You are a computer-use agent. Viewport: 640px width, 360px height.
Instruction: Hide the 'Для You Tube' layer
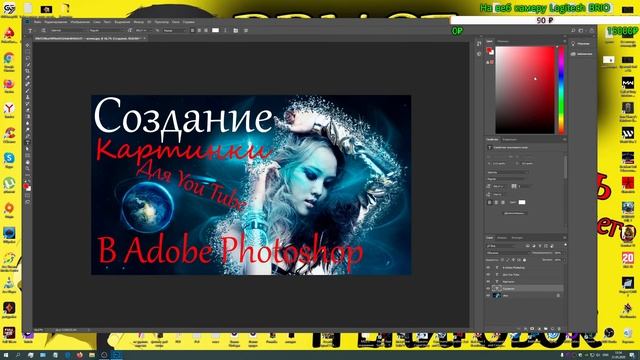[488, 274]
